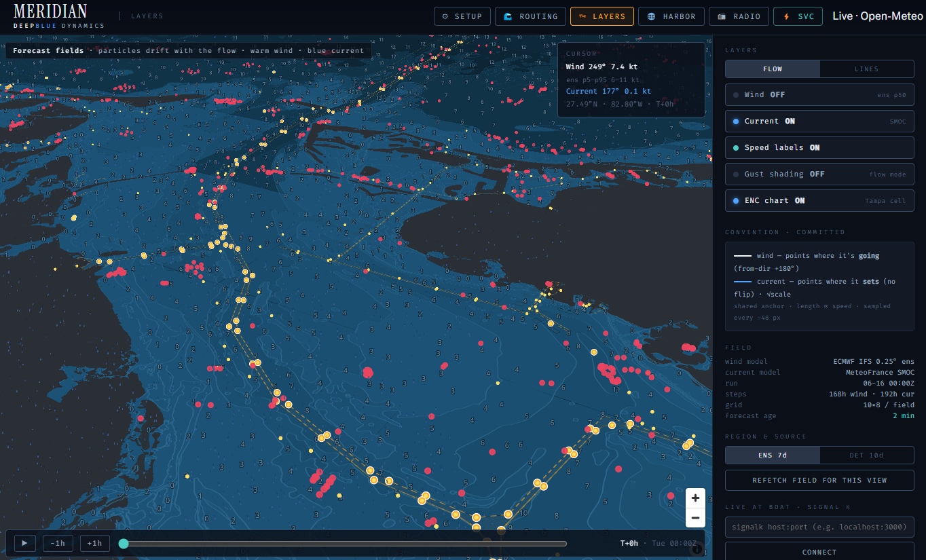Toggle Speed labels layer off
The image size is (926, 560).
point(819,148)
